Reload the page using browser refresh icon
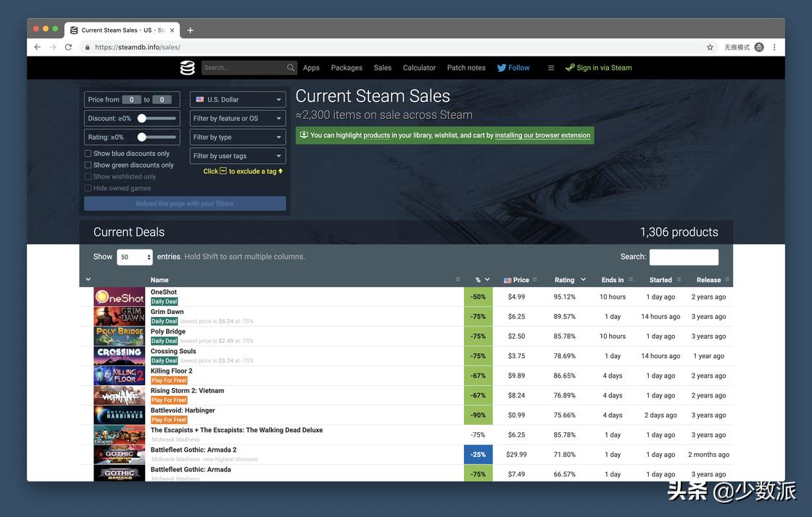Screen dimensions: 812x517 [x=68, y=47]
